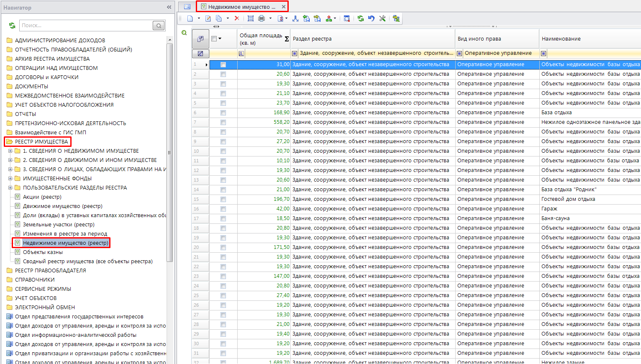Open the print dropdown arrow
Viewport: 641px width, 364px height.
point(270,18)
